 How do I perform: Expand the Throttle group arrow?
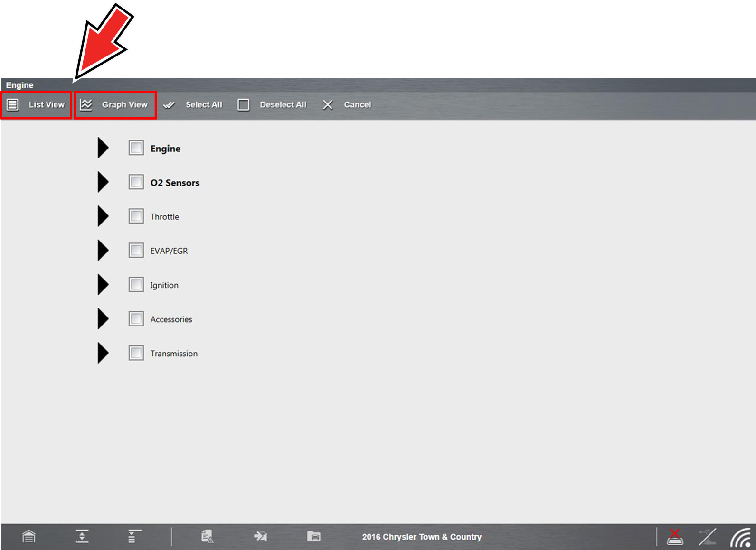(x=103, y=216)
